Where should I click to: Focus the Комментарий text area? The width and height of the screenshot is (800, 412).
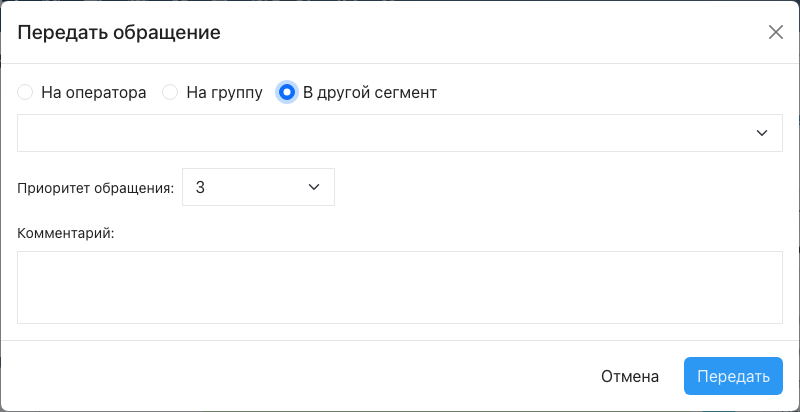point(399,287)
